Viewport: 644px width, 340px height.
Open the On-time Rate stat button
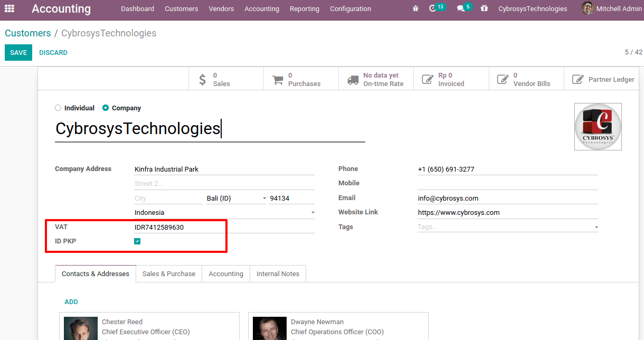pos(376,80)
